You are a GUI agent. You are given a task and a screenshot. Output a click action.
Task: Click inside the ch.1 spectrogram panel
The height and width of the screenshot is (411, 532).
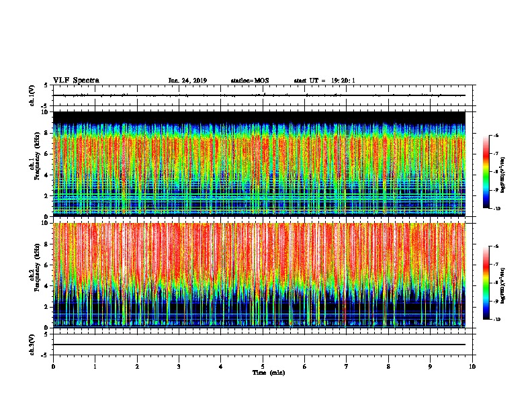coord(259,164)
